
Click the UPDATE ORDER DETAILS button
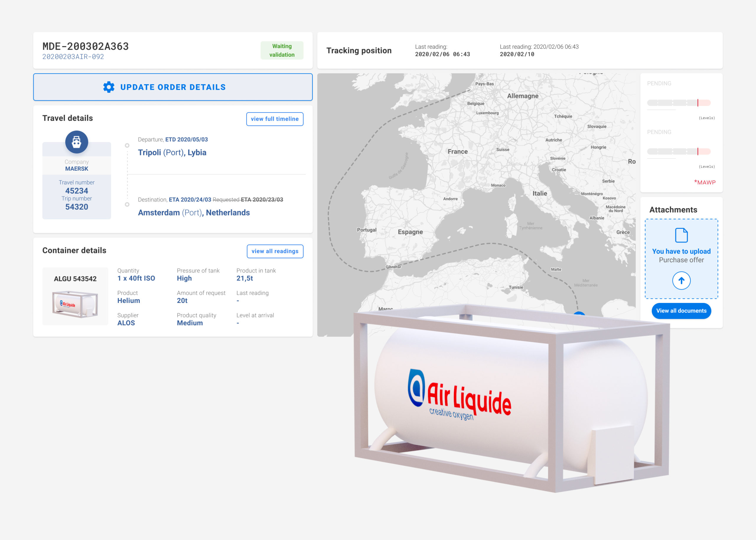[173, 87]
